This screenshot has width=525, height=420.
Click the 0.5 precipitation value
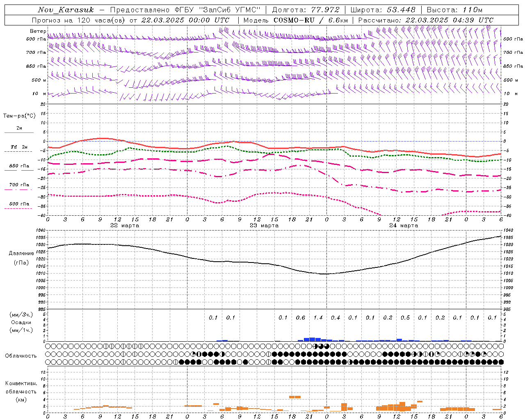405,317
